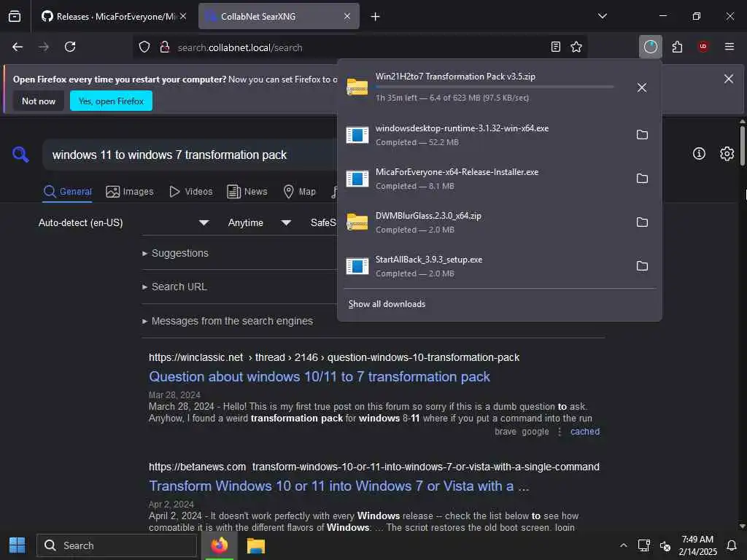The image size is (747, 560).
Task: Open the Extensions puzzle icon
Action: (677, 47)
